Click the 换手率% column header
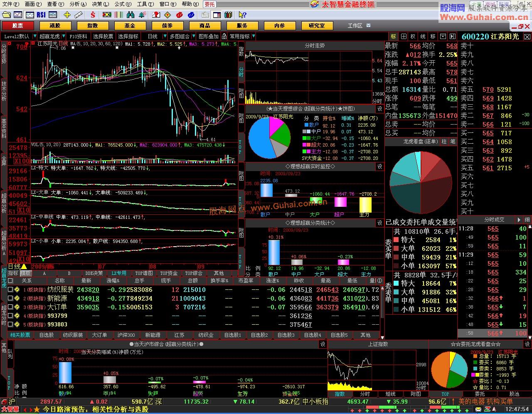This screenshot has height=414, width=532. click(219, 281)
